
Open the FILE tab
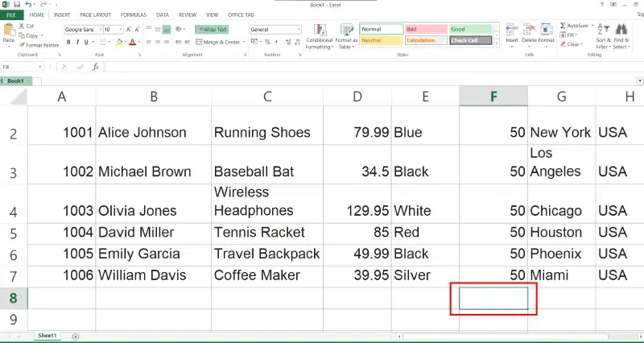tap(11, 14)
